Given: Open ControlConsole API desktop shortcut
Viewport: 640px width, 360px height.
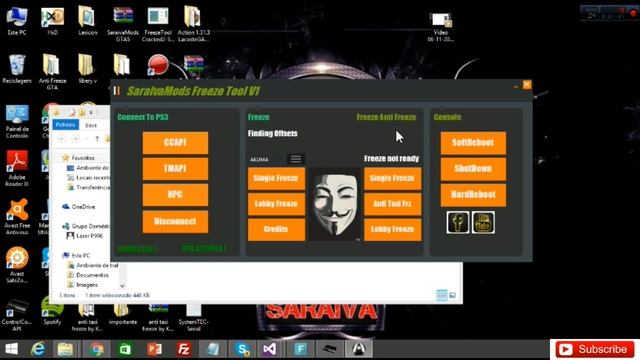Looking at the screenshot, I should pyautogui.click(x=17, y=314).
